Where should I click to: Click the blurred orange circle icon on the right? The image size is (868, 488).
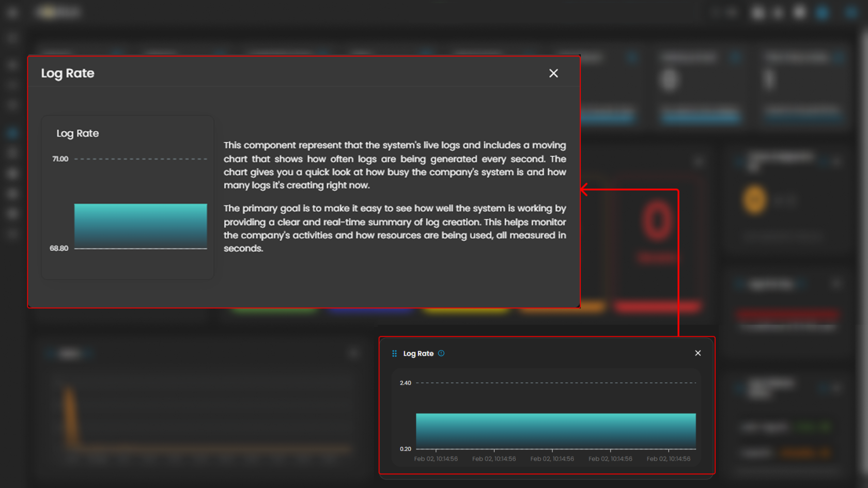(754, 199)
